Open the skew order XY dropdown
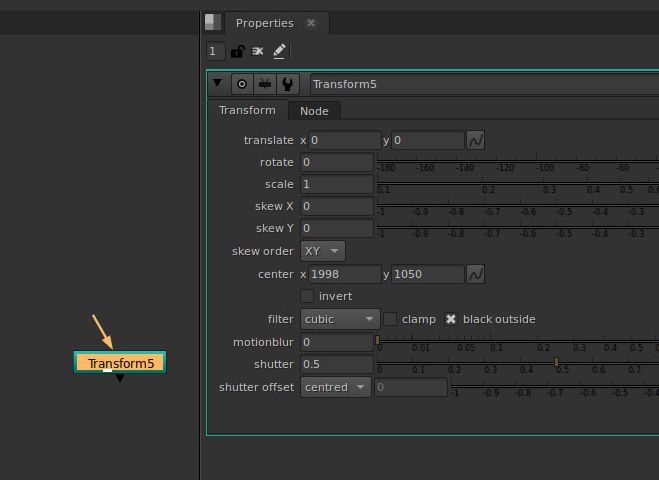This screenshot has width=659, height=480. pos(323,251)
